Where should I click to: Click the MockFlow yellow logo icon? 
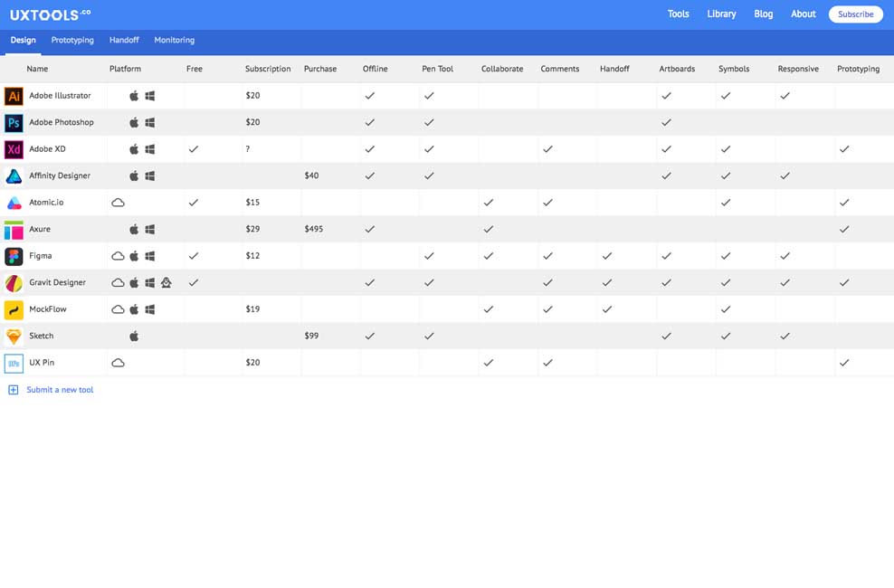point(14,309)
